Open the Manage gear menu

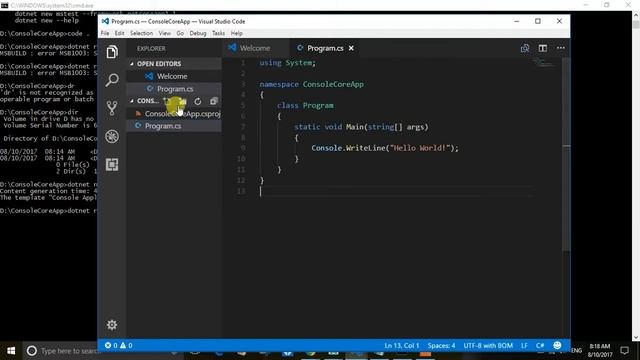(112, 325)
